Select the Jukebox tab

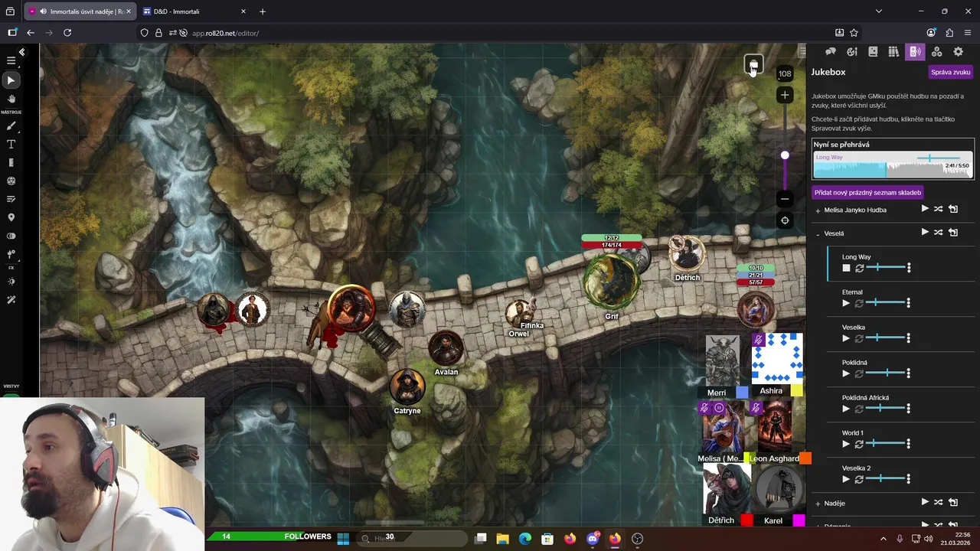[914, 52]
